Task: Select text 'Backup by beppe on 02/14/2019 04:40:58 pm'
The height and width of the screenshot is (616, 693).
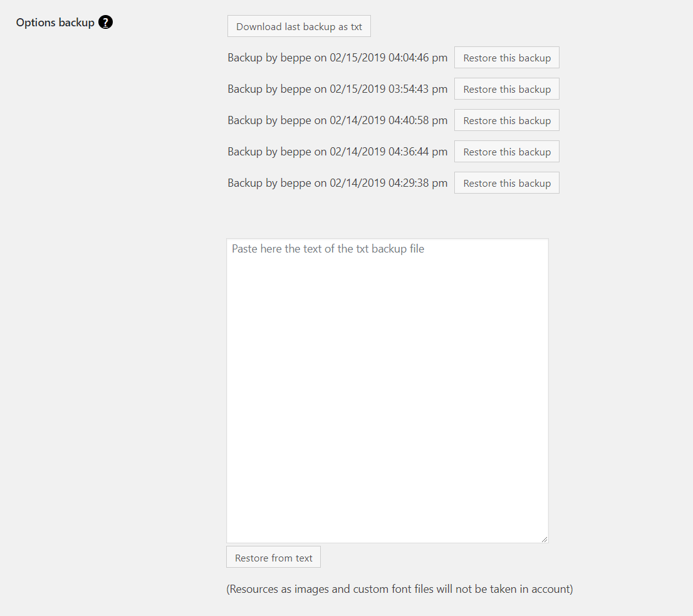Action: (x=337, y=121)
